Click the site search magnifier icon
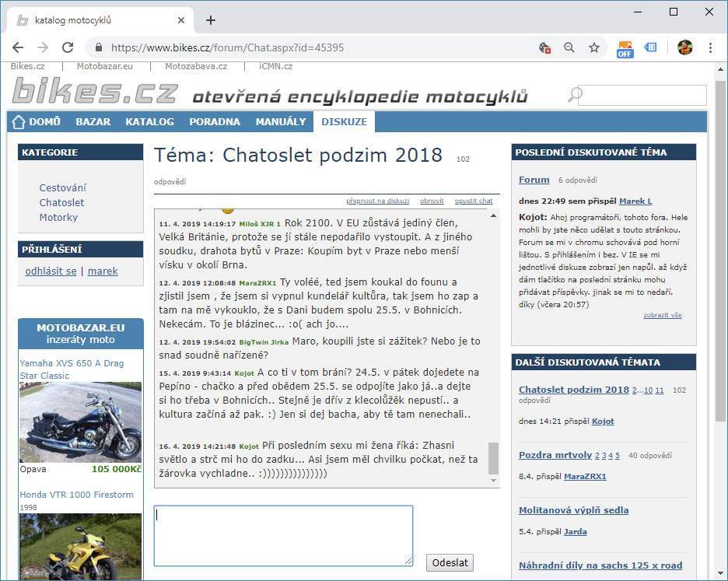Screen dimensions: 728x581 (575, 95)
